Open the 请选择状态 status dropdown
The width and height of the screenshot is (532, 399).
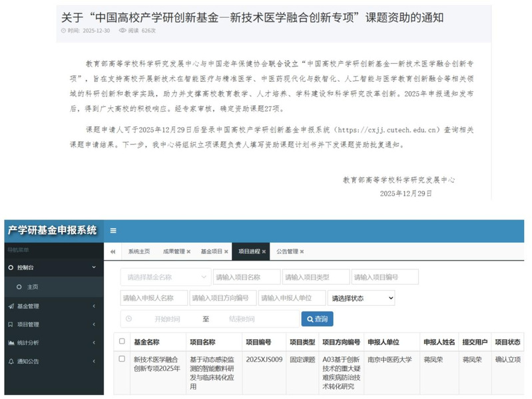coord(362,298)
